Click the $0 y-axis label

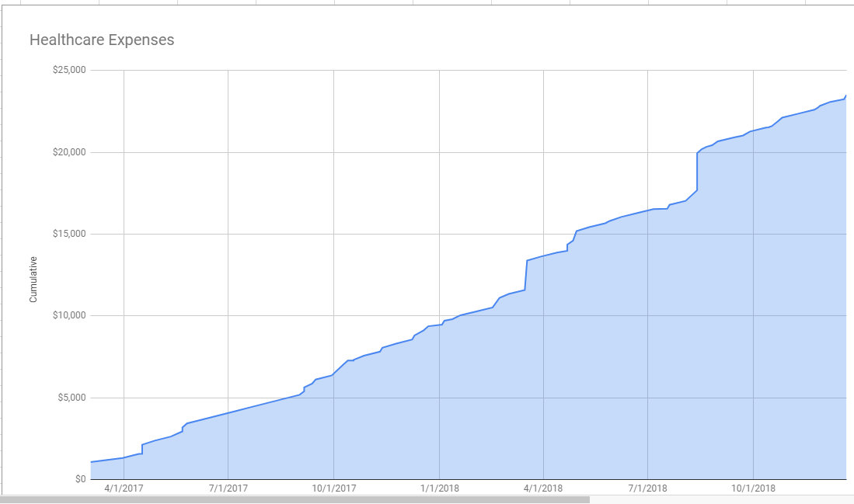tap(78, 479)
